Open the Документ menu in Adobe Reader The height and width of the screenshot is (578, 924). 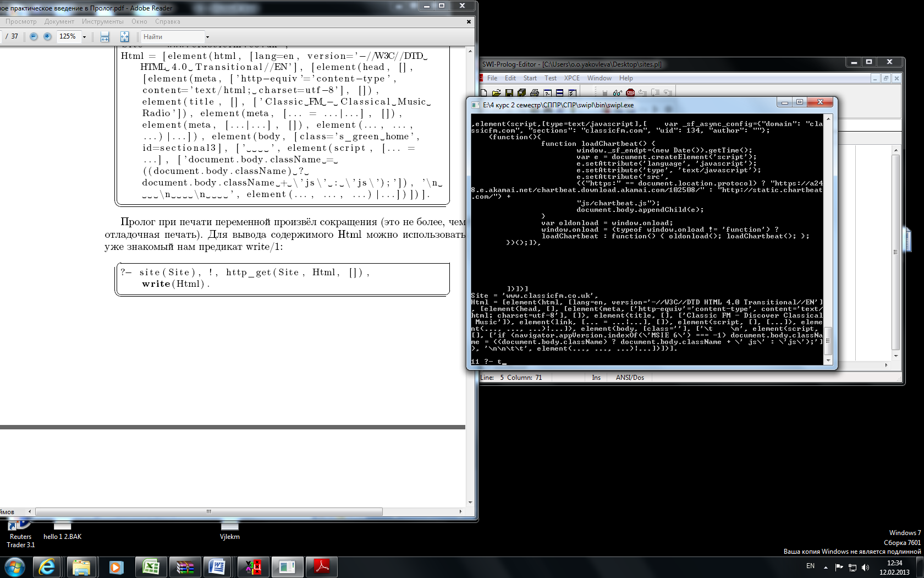59,21
